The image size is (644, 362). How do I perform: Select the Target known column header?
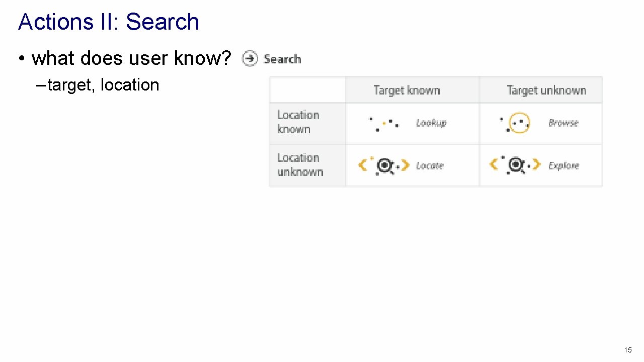coord(407,90)
